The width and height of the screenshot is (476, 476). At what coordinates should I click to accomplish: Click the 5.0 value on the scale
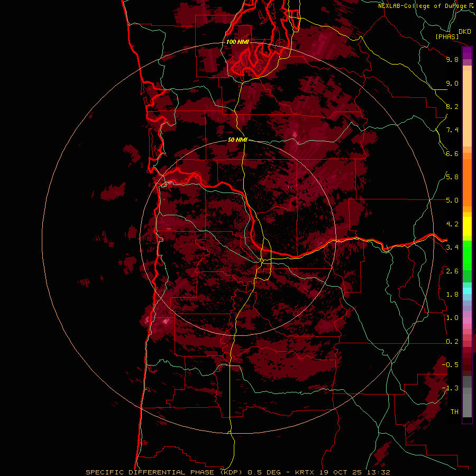(x=452, y=200)
